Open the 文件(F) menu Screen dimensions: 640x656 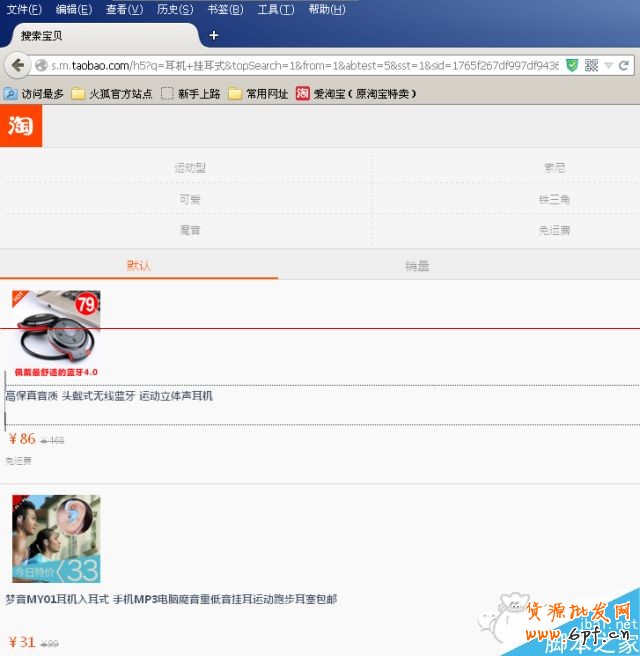(x=24, y=9)
